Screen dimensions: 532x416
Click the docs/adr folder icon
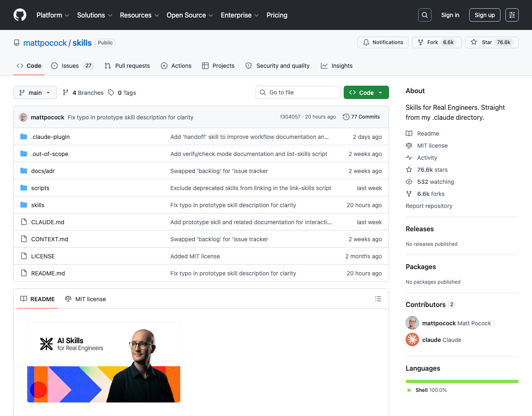[24, 171]
